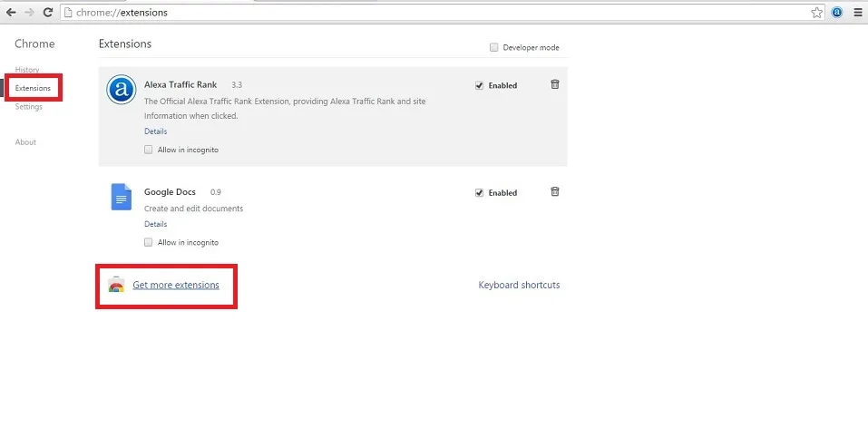Click the Chrome Web Store bag icon
The height and width of the screenshot is (447, 868).
[x=116, y=285]
